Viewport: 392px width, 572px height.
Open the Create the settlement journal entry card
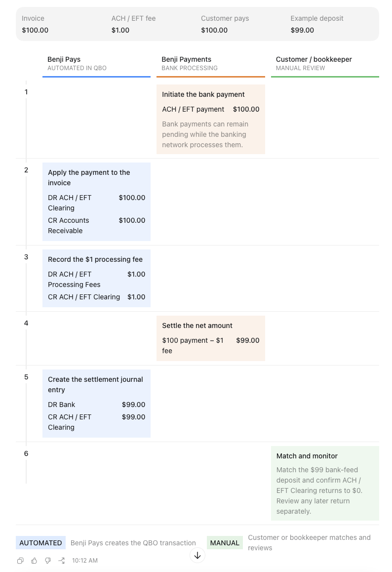(x=96, y=404)
